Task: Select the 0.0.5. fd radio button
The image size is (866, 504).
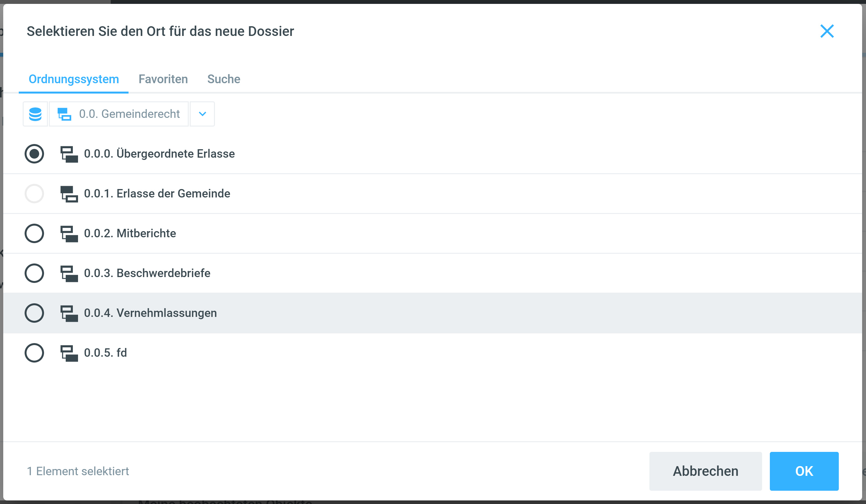Action: point(34,353)
